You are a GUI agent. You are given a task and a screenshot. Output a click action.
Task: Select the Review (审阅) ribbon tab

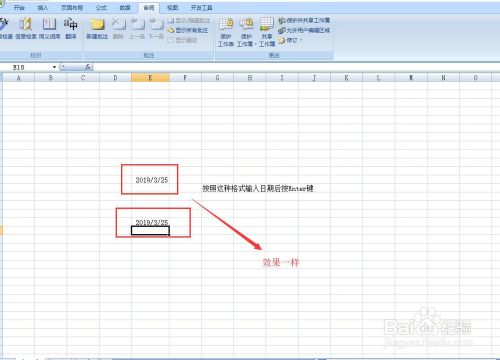[x=149, y=8]
